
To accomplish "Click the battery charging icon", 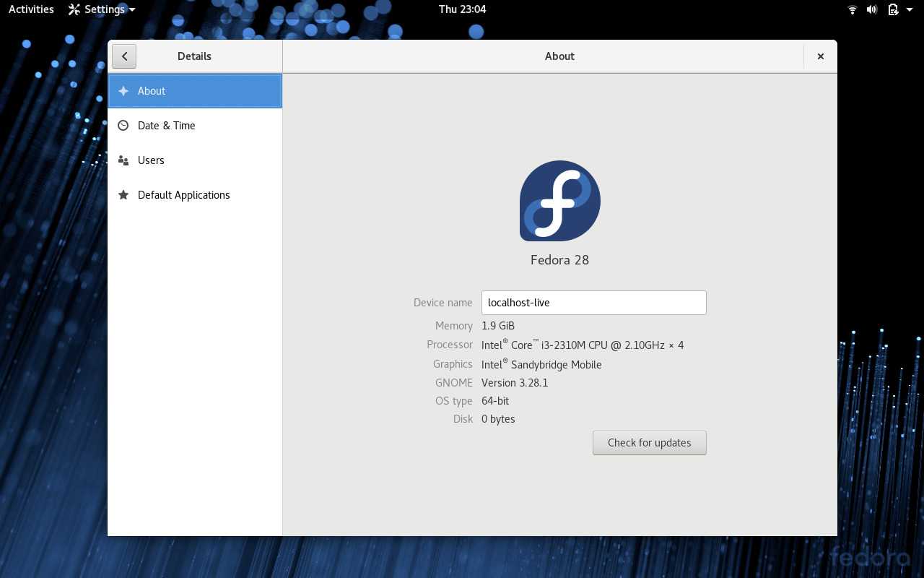I will point(892,9).
